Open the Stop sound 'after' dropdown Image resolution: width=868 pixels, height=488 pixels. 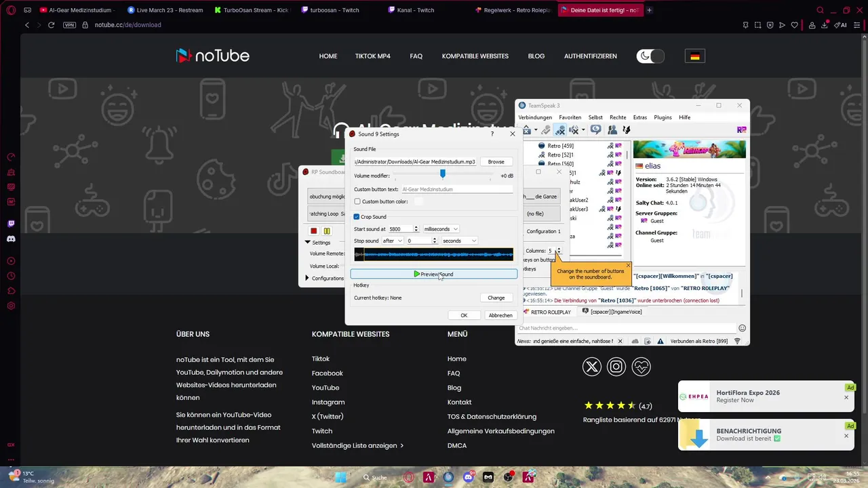[x=392, y=241]
